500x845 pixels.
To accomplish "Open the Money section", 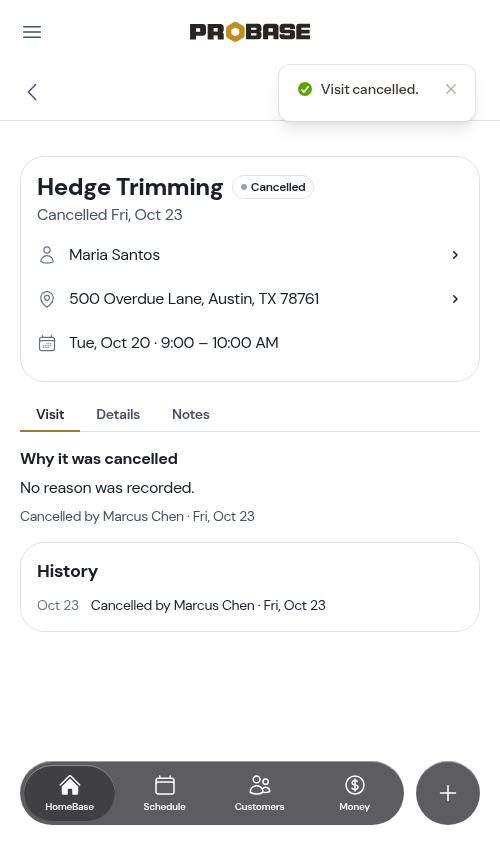I will tap(355, 793).
